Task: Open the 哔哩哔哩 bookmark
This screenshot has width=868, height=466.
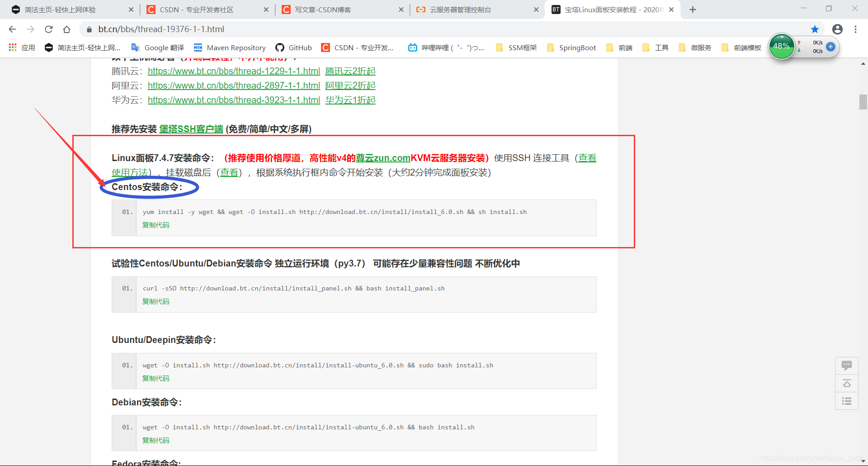Action: pos(446,48)
